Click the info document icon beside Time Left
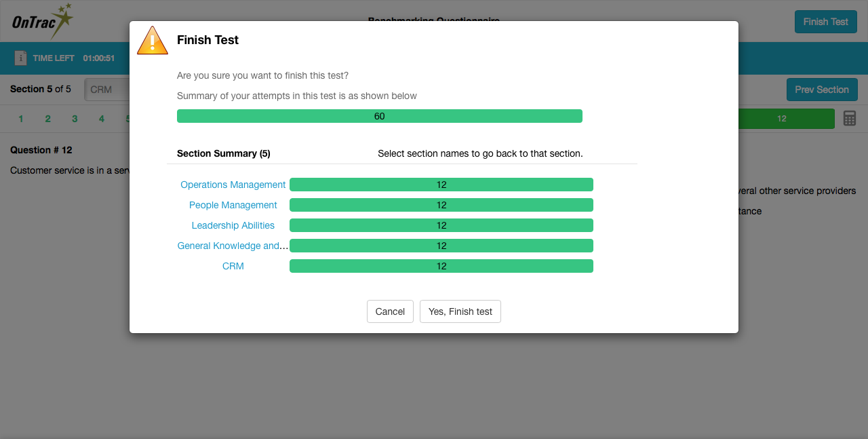868x439 pixels. point(21,58)
